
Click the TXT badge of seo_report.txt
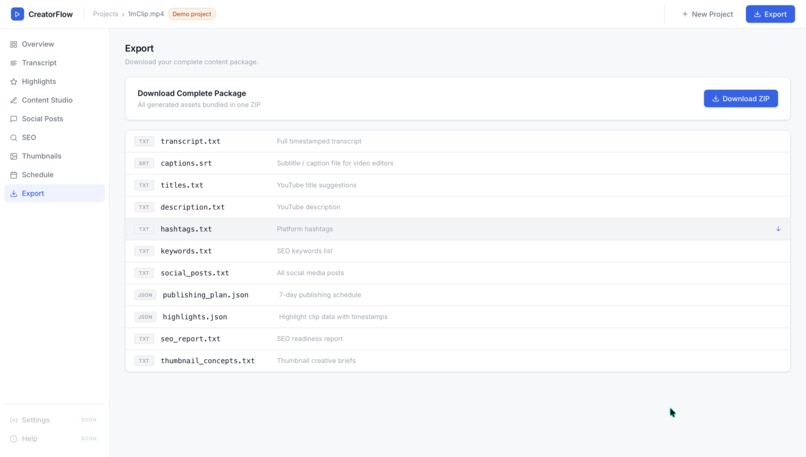[x=144, y=339]
